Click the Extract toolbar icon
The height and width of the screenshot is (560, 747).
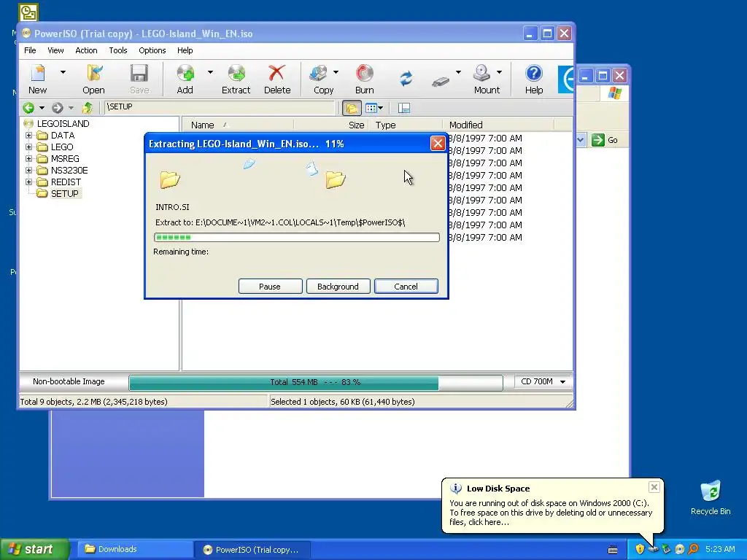pos(236,79)
